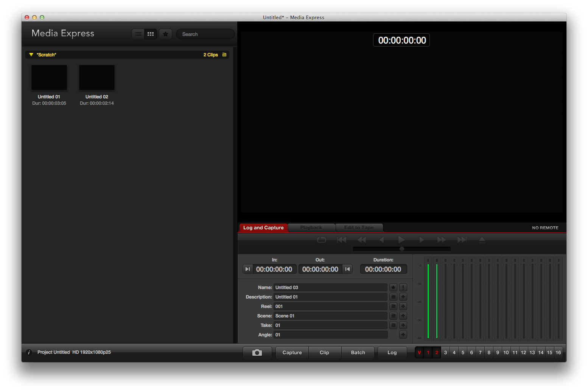Click the Search field

(205, 34)
